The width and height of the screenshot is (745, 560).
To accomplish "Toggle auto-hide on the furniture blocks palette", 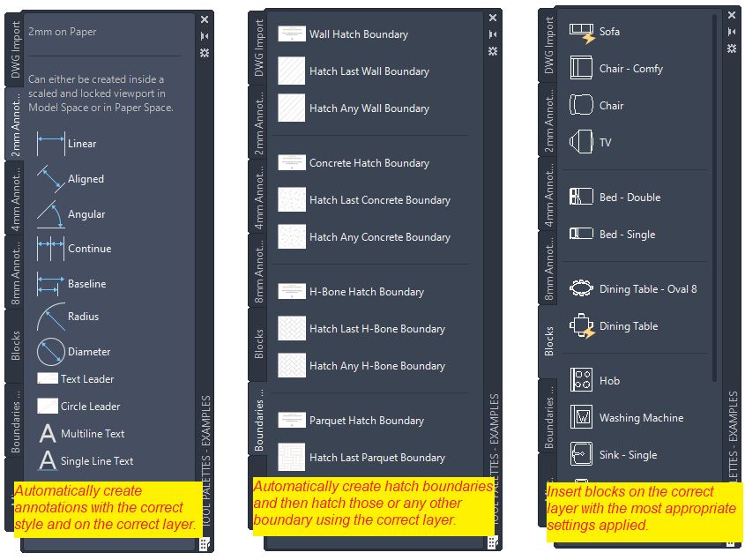I will 732,32.
